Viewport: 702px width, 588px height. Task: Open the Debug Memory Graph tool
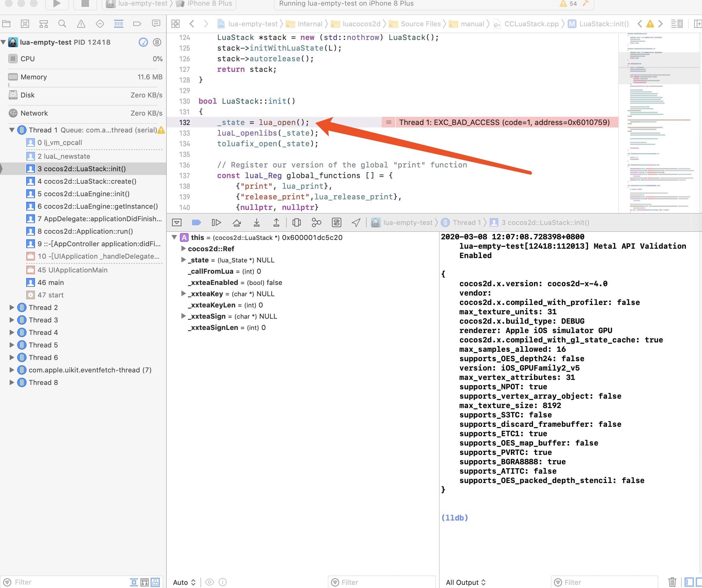coord(316,222)
